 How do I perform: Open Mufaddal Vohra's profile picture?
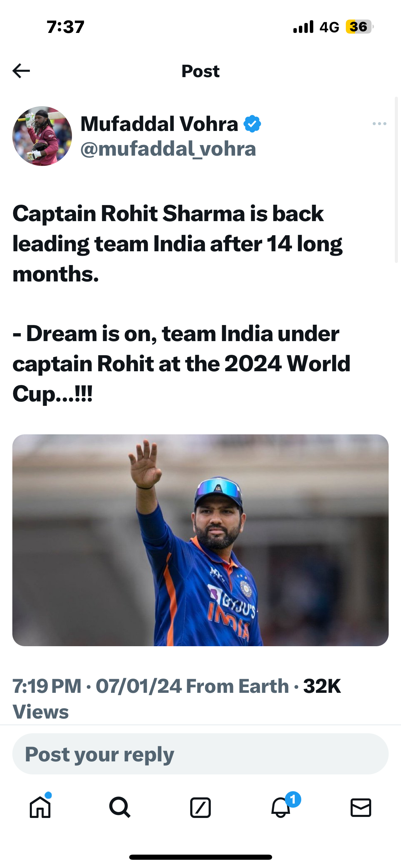[42, 136]
